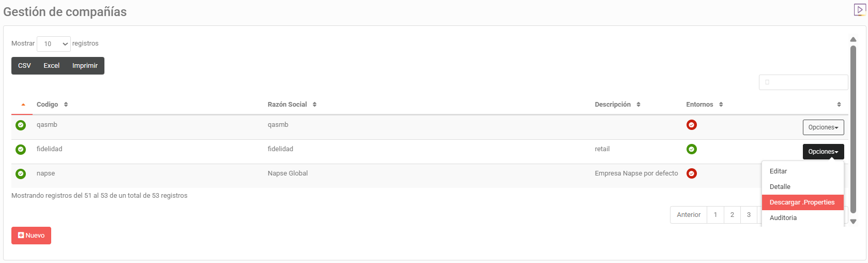868x263 pixels.
Task: Click red Entornos icon in qasmb row
Action: point(691,125)
